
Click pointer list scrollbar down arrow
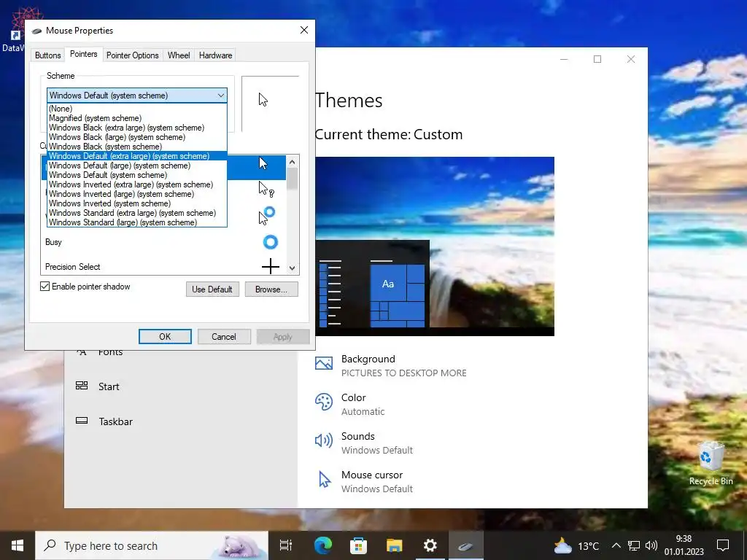[x=292, y=268]
